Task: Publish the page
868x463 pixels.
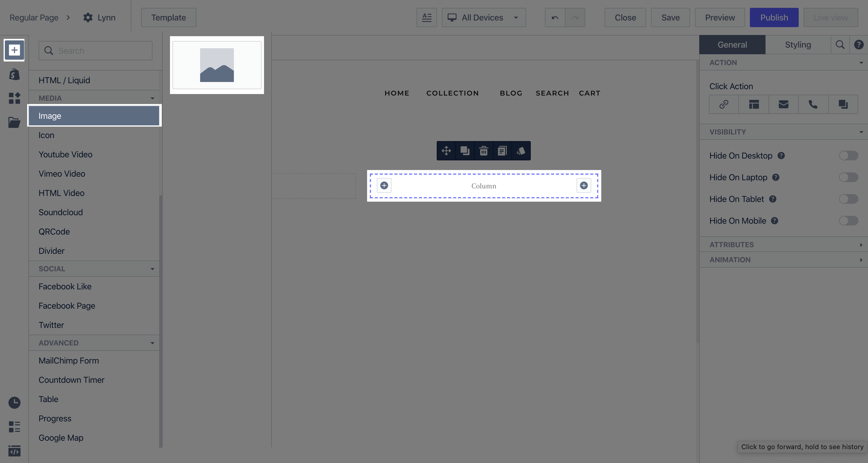Action: [x=774, y=17]
